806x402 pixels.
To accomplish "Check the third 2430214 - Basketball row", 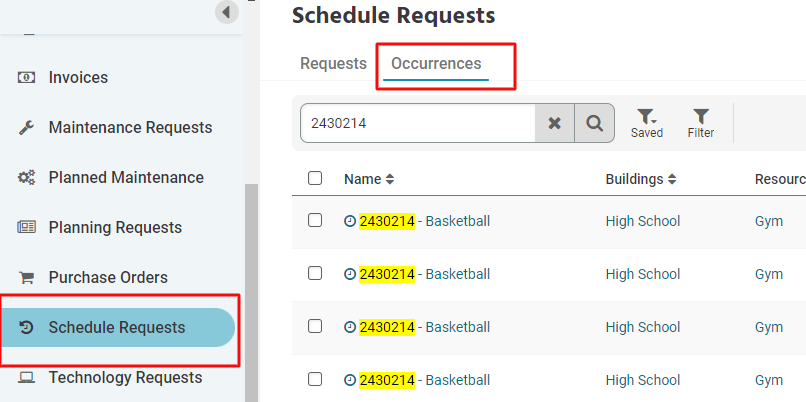I will [x=315, y=326].
